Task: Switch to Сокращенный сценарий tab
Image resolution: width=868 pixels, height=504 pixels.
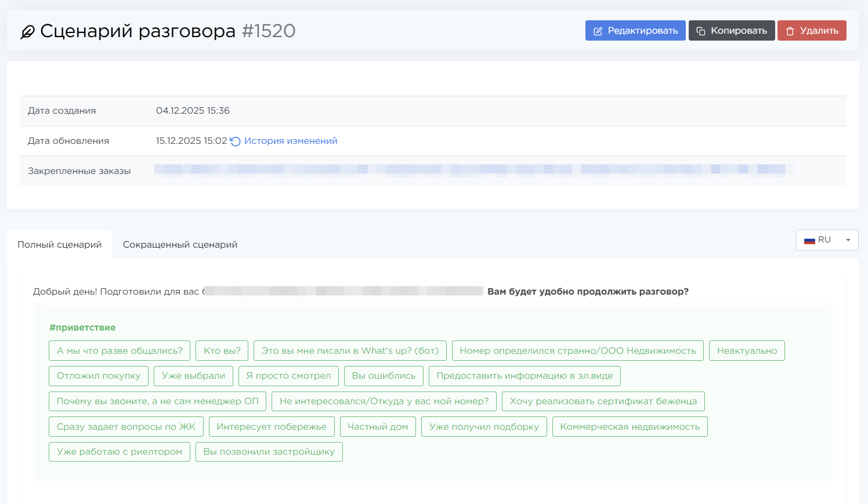Action: [x=180, y=245]
